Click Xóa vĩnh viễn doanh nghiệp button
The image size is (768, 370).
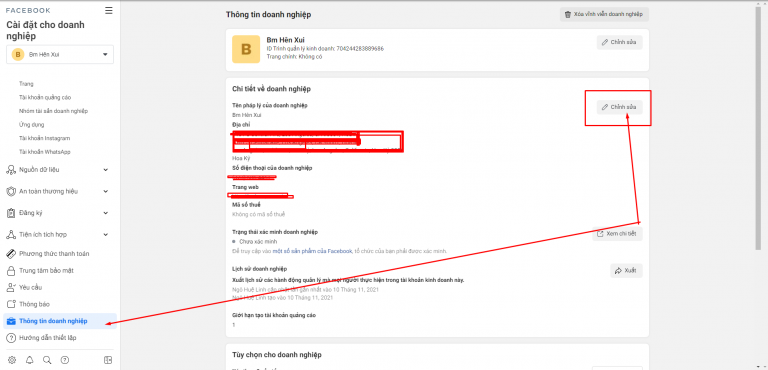(x=604, y=15)
